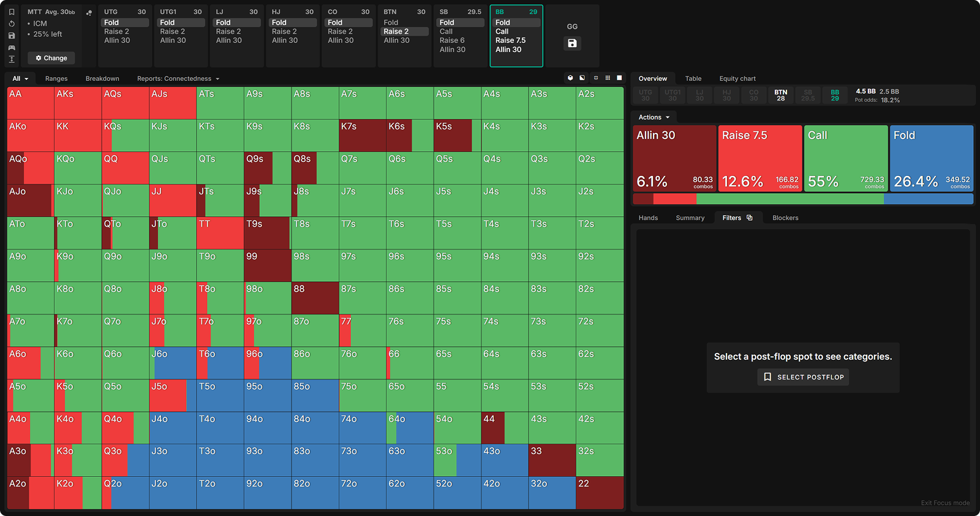Click the reset circular arrow icon
Image resolution: width=980 pixels, height=516 pixels.
click(x=12, y=24)
